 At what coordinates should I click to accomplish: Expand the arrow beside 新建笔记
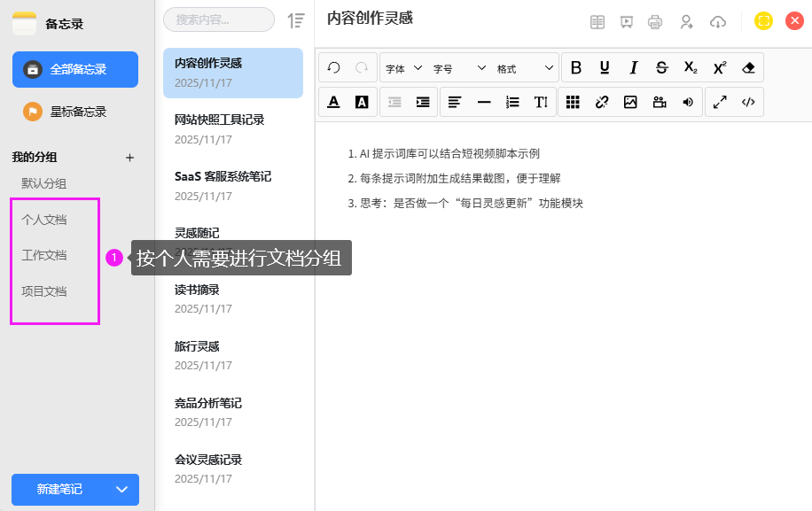coord(122,490)
